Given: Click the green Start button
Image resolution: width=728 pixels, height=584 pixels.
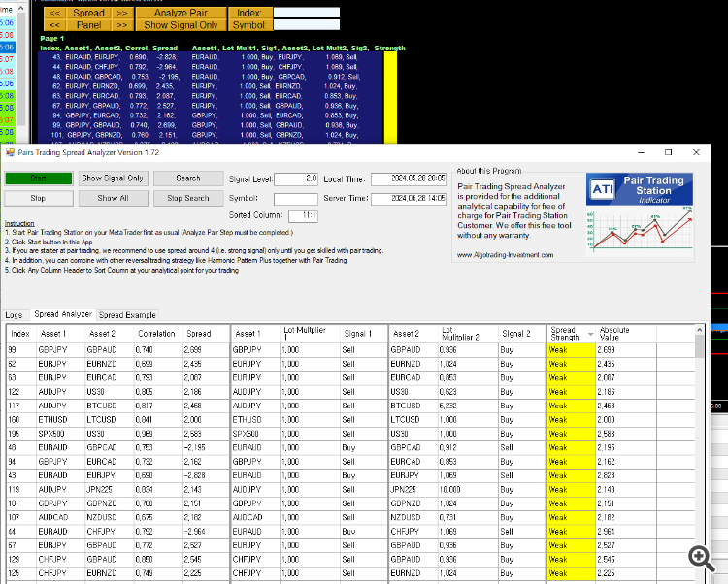Looking at the screenshot, I should point(39,178).
